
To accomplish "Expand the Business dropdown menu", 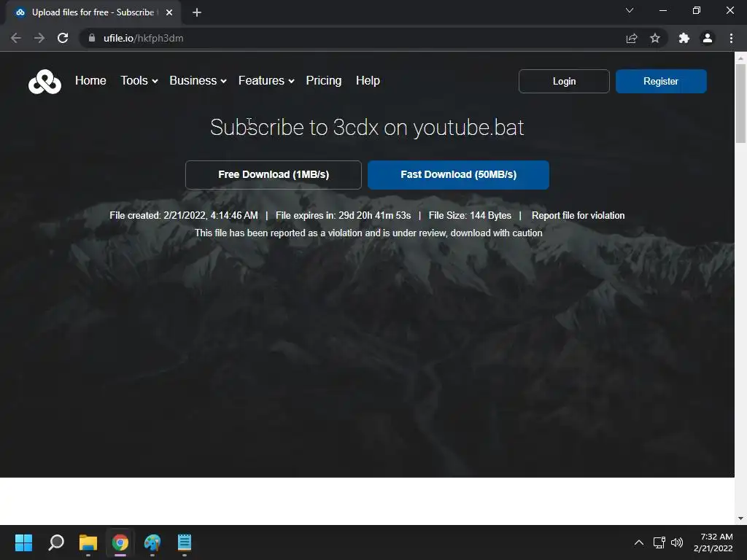I will click(198, 80).
